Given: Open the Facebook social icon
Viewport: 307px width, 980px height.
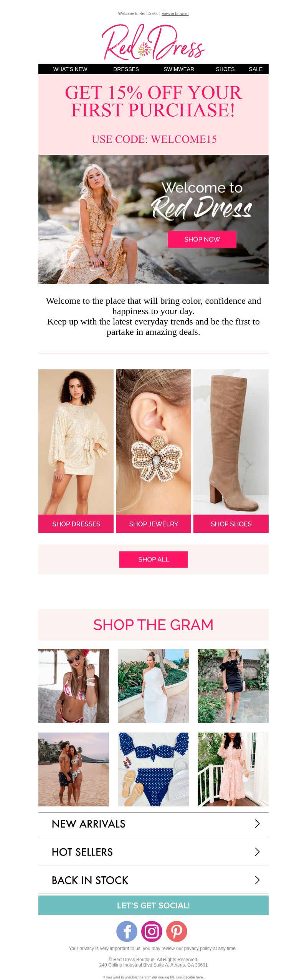Looking at the screenshot, I should click(127, 931).
